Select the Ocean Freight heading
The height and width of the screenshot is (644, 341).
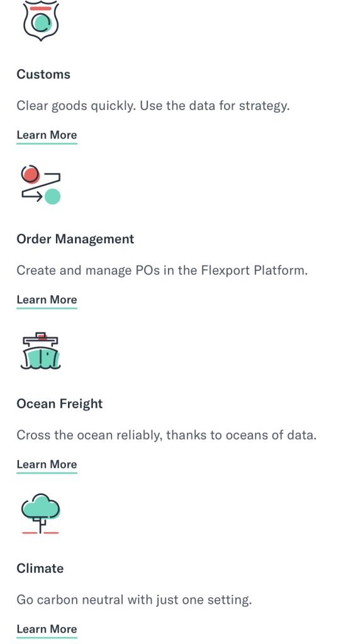click(60, 404)
